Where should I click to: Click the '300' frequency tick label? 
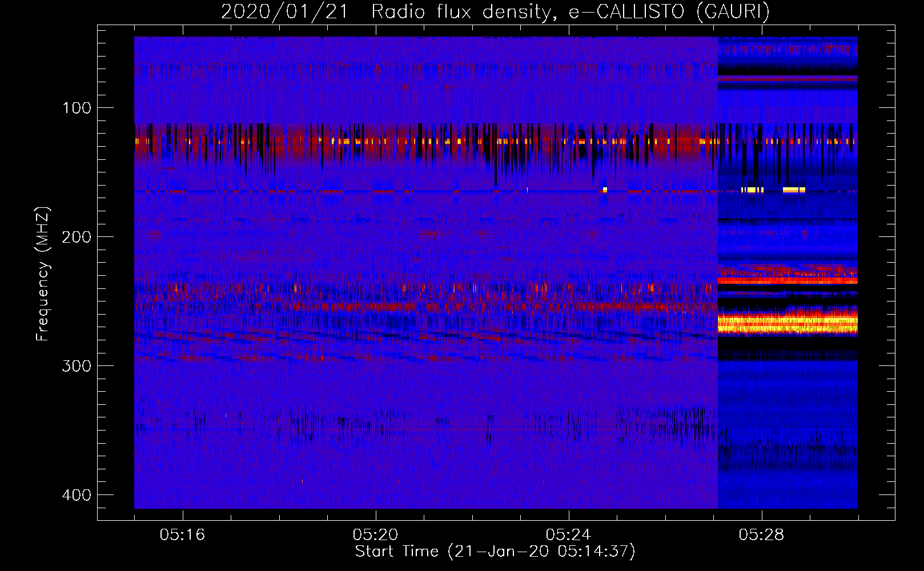pyautogui.click(x=77, y=366)
